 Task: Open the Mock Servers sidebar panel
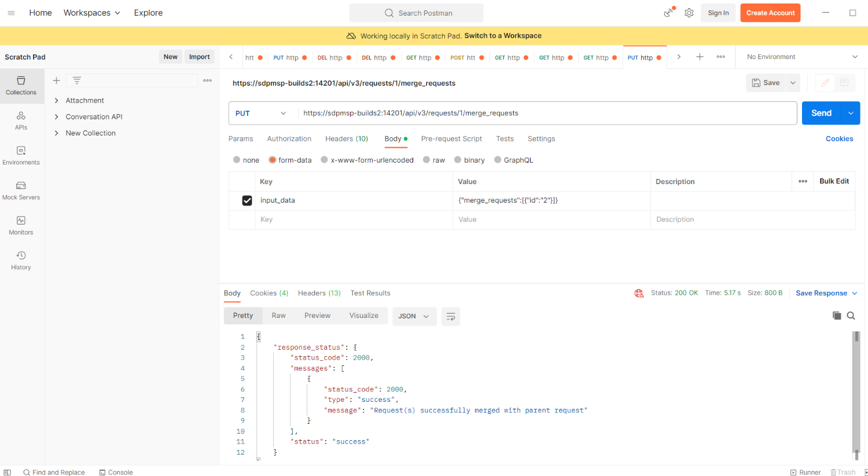click(21, 190)
